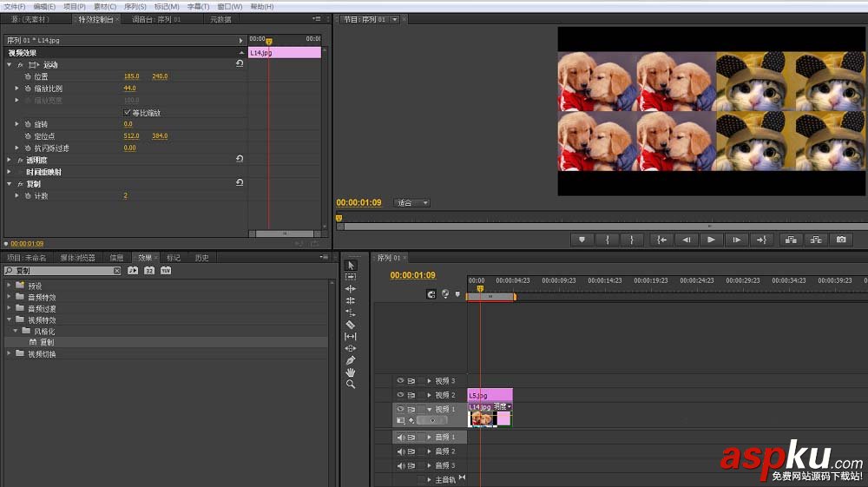
Task: Expand the 时间重映射 effect
Action: click(x=10, y=172)
